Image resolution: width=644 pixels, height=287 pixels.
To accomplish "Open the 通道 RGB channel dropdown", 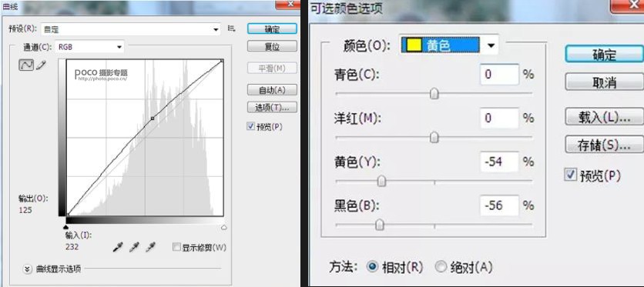I will (90, 47).
